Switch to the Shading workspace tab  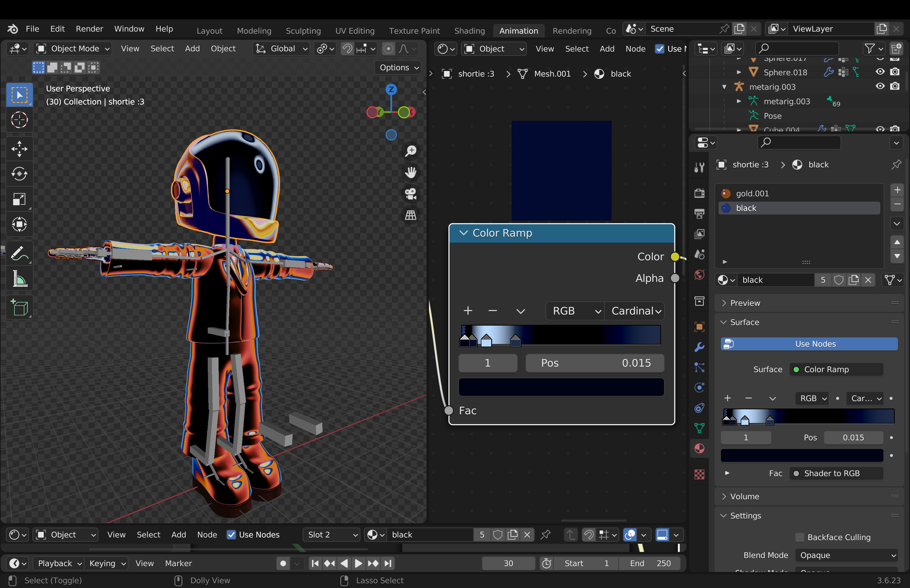(469, 31)
